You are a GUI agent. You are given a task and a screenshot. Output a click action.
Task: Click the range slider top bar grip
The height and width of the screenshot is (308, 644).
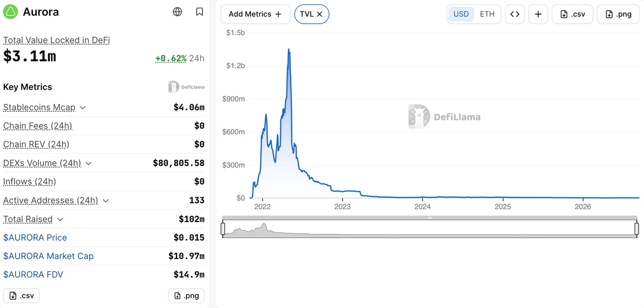pyautogui.click(x=430, y=218)
